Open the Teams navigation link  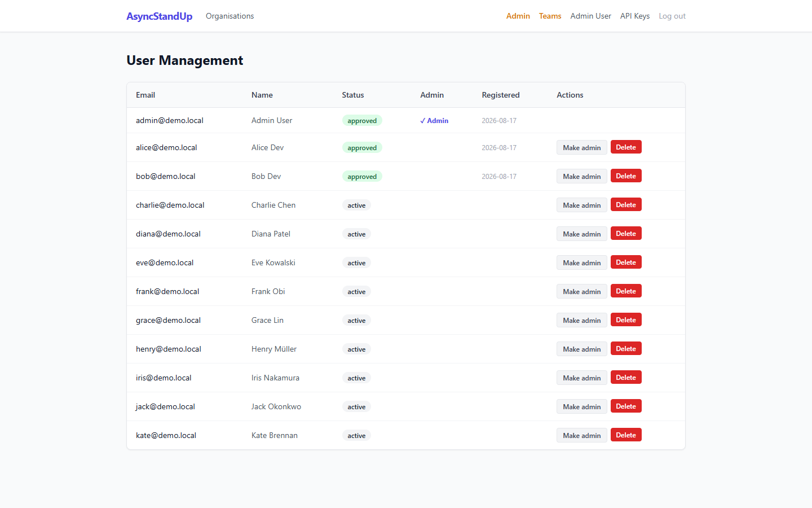[x=550, y=16]
